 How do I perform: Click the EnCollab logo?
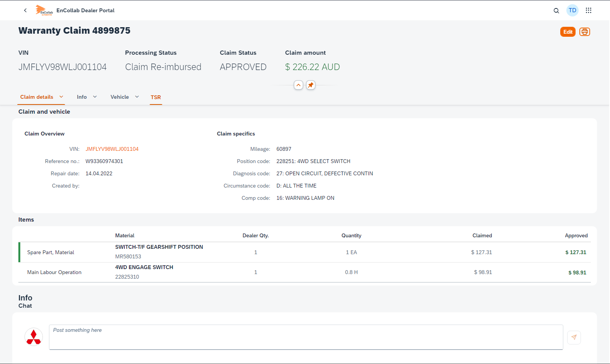(44, 10)
